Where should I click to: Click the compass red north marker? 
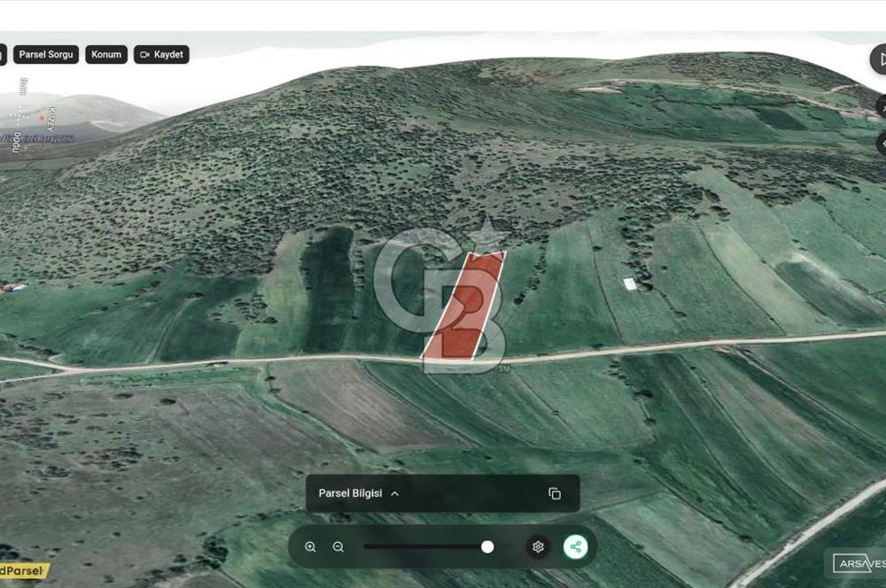pyautogui.click(x=42, y=119)
